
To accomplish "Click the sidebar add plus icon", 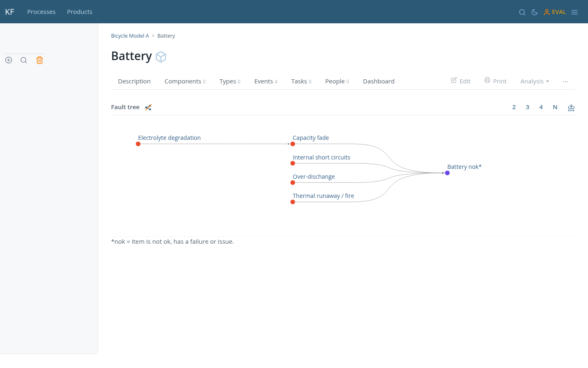I will [x=9, y=60].
